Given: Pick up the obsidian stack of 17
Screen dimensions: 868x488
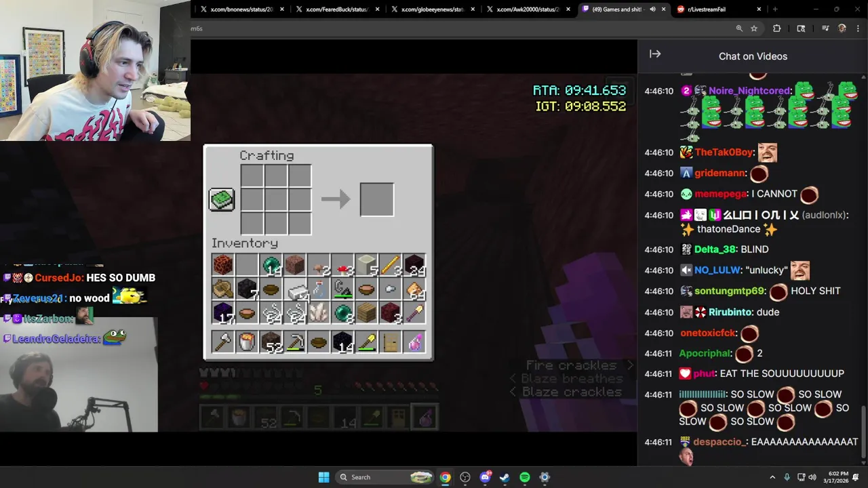Looking at the screenshot, I should click(222, 313).
